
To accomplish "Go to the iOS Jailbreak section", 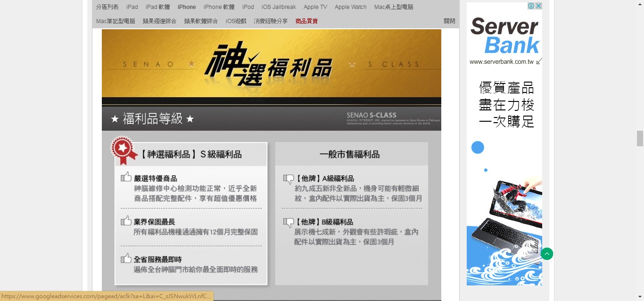I will (279, 7).
